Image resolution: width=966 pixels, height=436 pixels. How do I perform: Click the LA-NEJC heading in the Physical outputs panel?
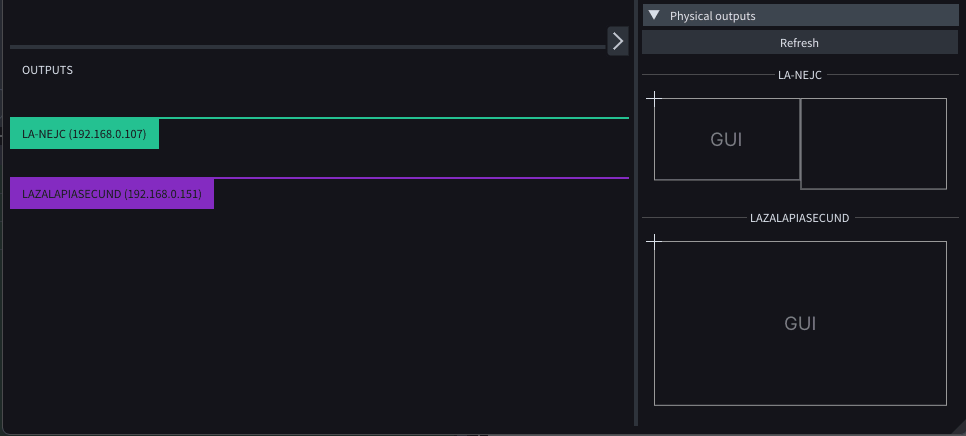click(x=800, y=75)
